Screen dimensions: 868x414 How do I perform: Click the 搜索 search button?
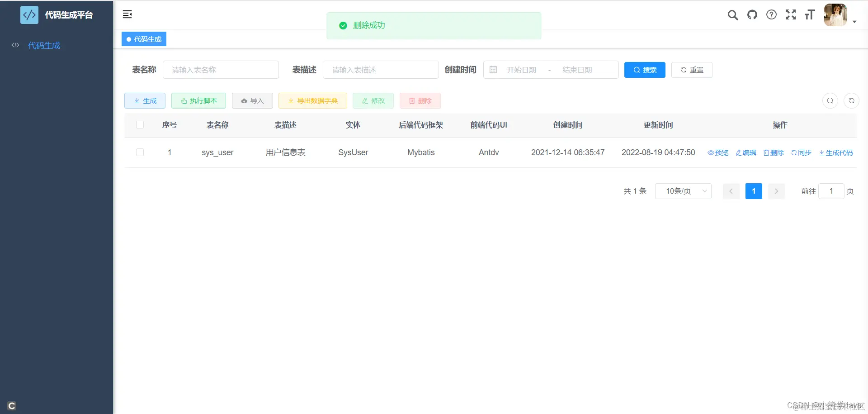click(x=645, y=70)
